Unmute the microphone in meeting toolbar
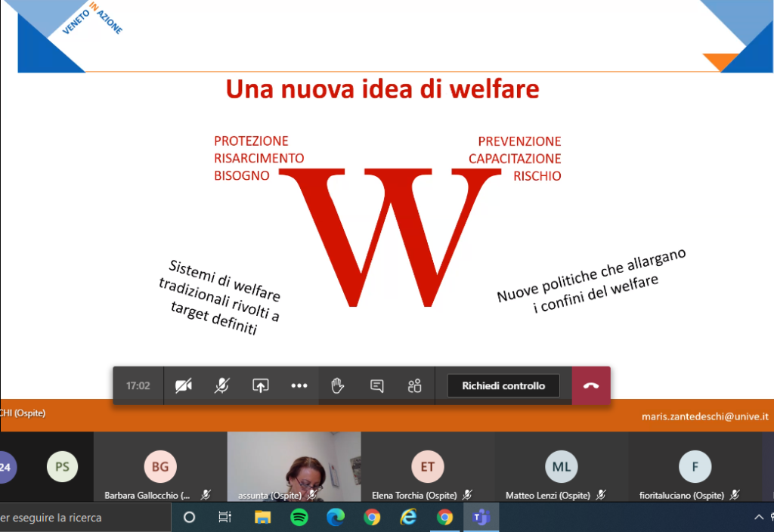This screenshot has height=532, width=774. (x=221, y=385)
